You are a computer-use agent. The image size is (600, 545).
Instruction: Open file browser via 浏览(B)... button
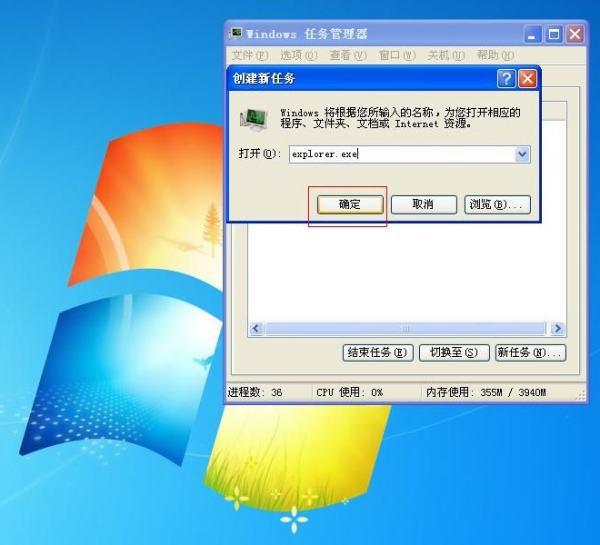497,204
